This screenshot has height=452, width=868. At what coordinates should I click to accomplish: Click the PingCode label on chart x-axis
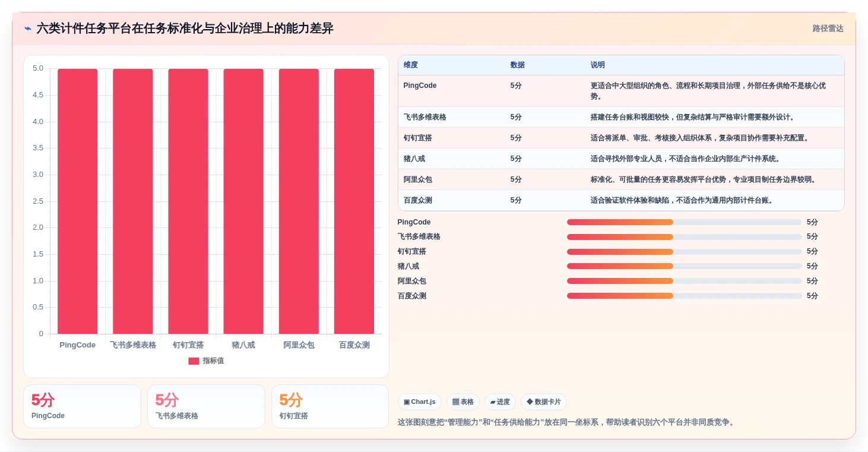tap(78, 345)
